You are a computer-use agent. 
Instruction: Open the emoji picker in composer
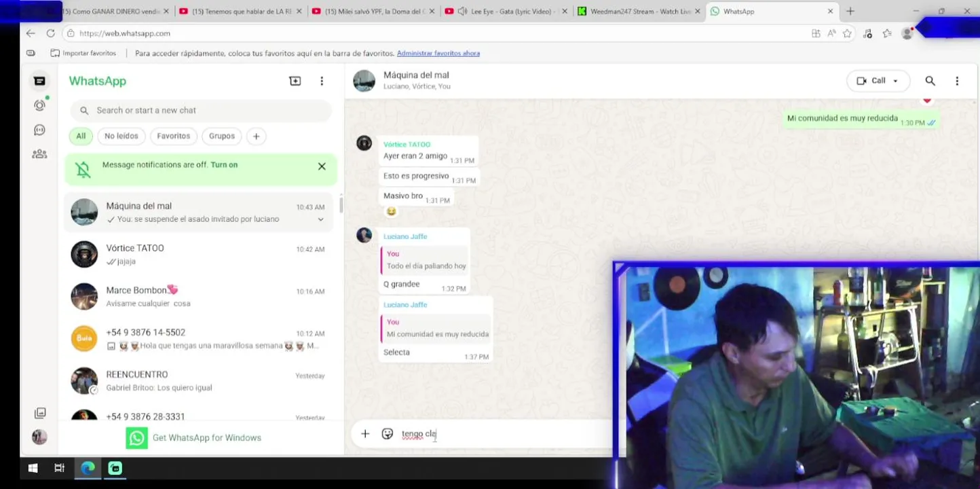(388, 433)
